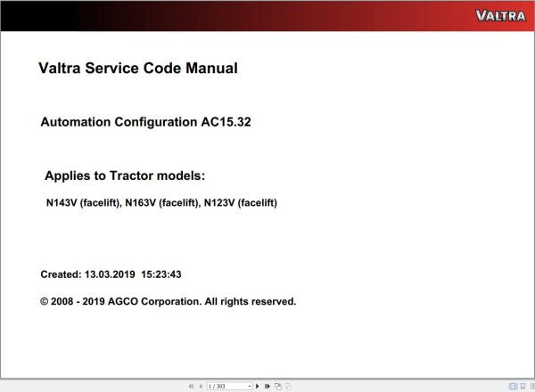535x392 pixels.
Task: Select the Automation Configuration AC15.32 text
Action: pos(145,122)
